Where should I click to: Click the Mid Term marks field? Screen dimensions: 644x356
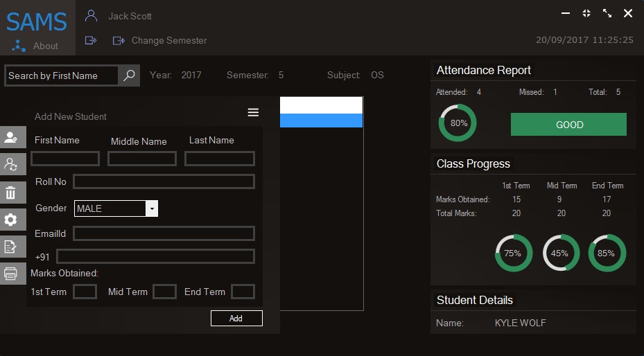click(x=164, y=292)
